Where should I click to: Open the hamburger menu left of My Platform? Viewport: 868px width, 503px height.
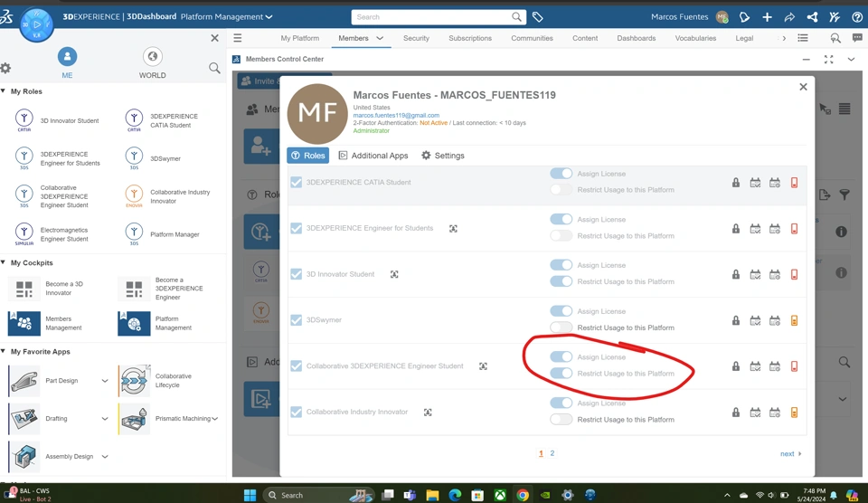238,38
